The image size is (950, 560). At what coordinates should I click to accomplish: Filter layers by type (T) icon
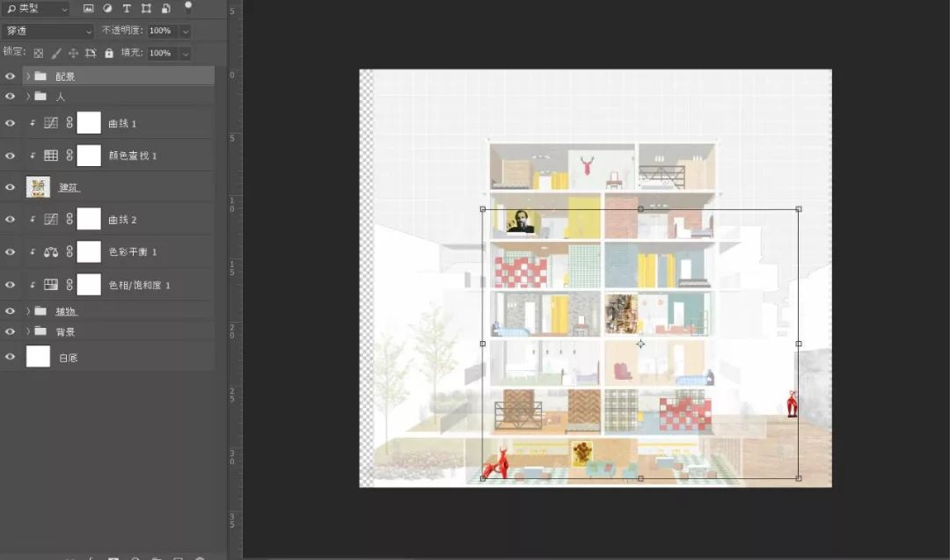tap(127, 9)
